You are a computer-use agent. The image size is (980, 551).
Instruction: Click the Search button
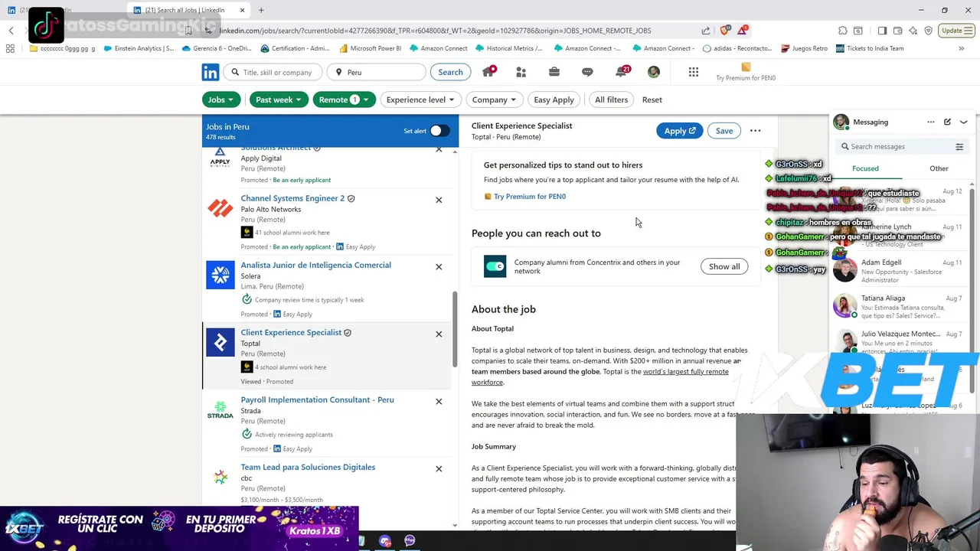tap(450, 72)
